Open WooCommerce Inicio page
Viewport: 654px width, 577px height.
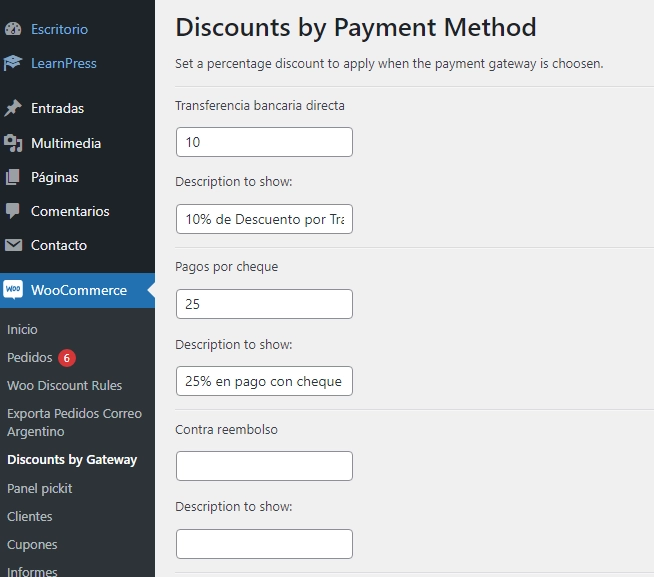click(22, 329)
